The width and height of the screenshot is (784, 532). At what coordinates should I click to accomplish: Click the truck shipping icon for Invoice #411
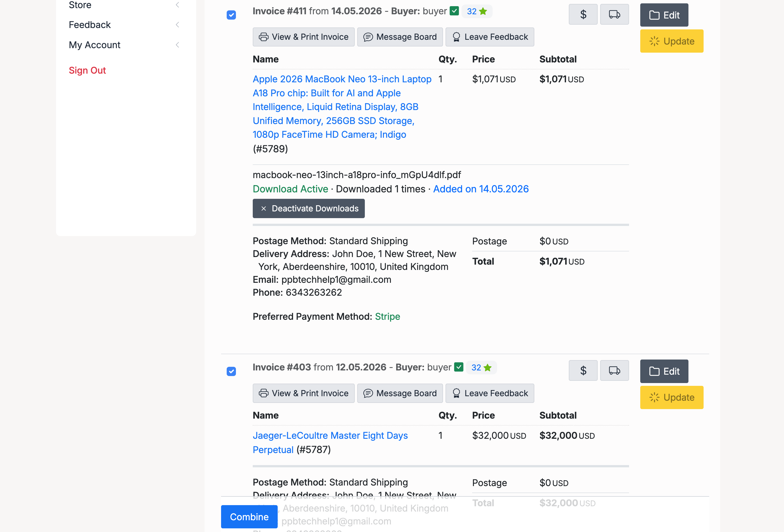click(614, 15)
